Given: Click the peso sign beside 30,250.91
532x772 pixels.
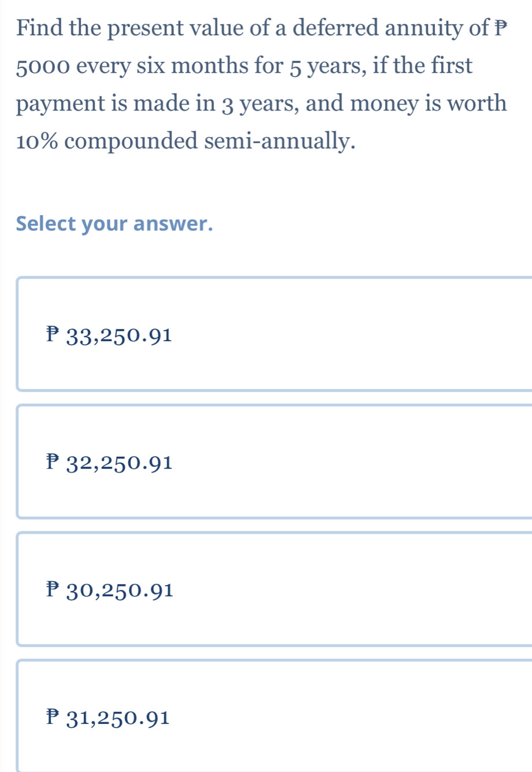Looking at the screenshot, I should (53, 589).
